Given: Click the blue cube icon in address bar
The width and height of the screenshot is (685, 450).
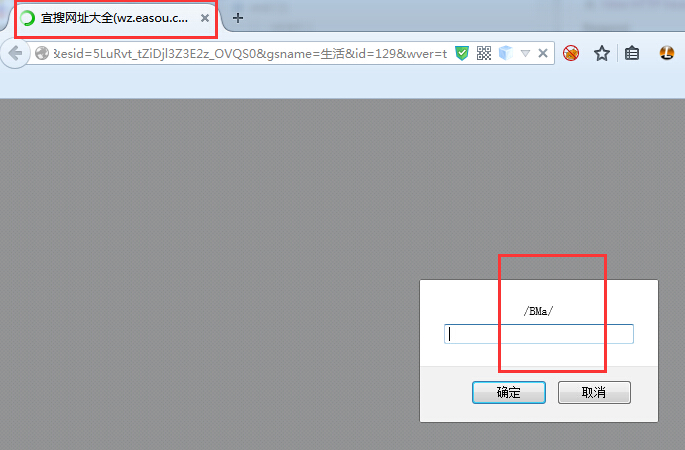Looking at the screenshot, I should pos(505,53).
